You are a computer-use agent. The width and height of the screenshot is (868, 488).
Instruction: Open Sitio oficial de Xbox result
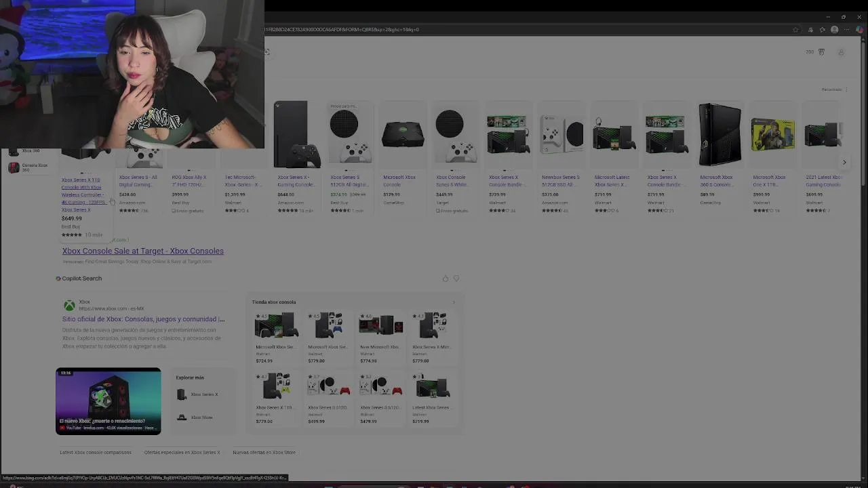tap(143, 319)
